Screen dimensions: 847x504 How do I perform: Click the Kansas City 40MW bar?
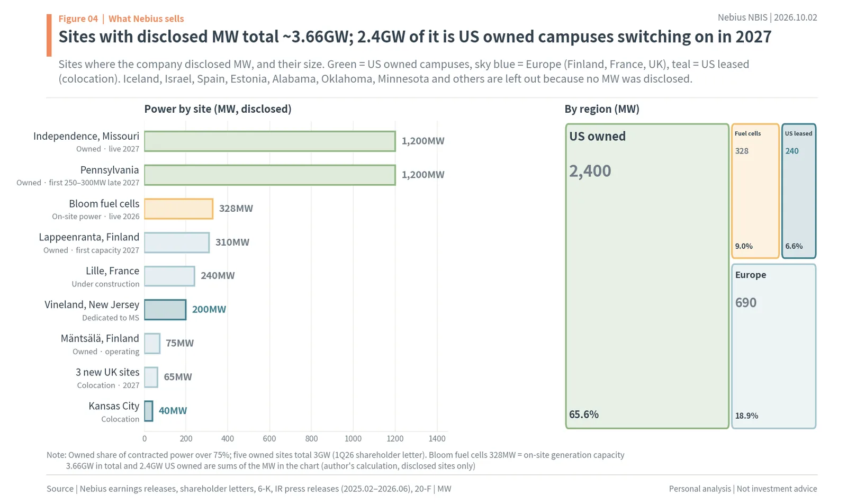149,411
